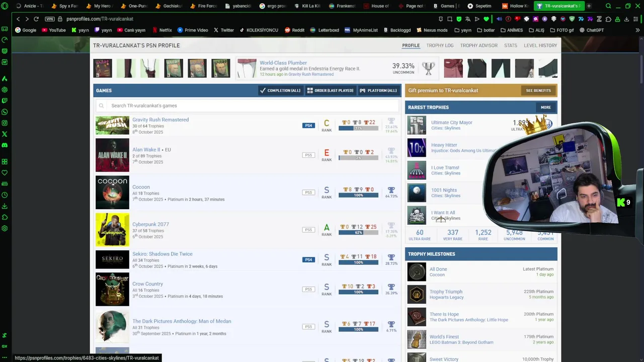Open WhatsApp in the Opera sidebar
Image resolution: width=644 pixels, height=362 pixels.
pyautogui.click(x=5, y=112)
